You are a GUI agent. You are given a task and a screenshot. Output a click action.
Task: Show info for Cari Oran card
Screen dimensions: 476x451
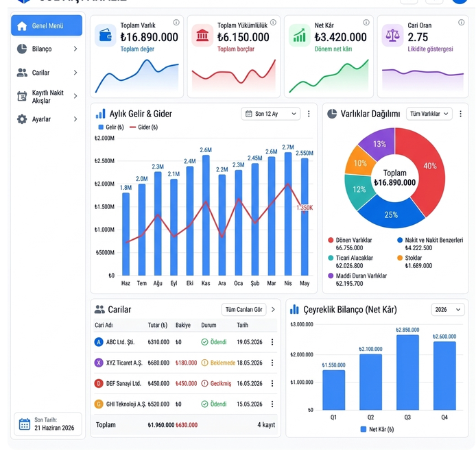[462, 23]
